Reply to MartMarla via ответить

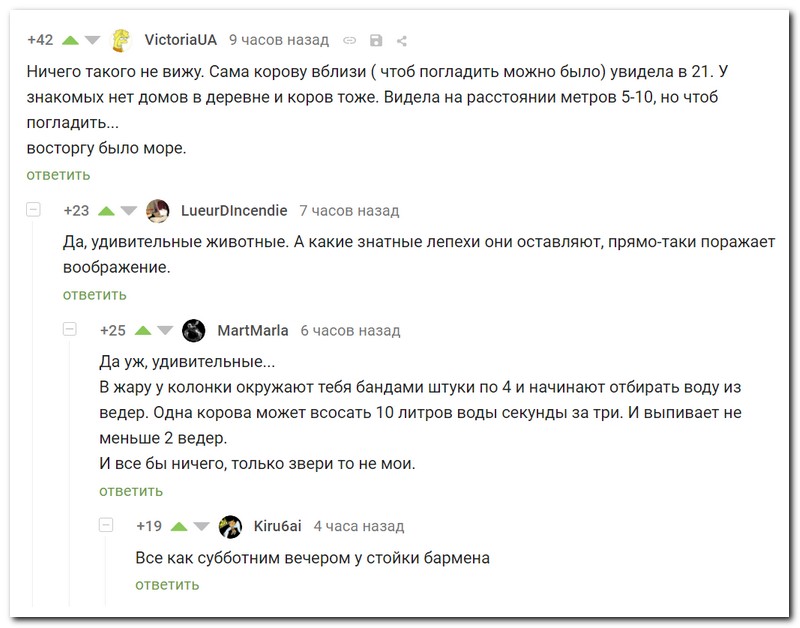tap(131, 491)
